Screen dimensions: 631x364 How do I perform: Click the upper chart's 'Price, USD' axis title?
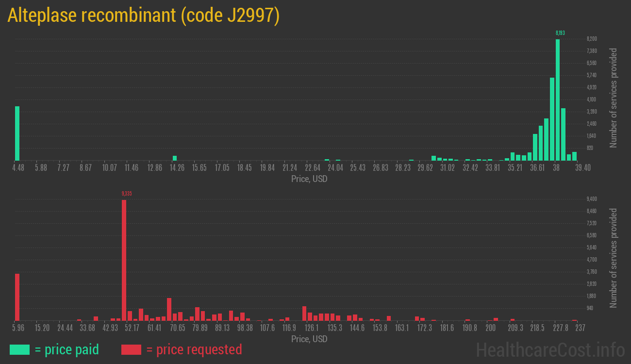[x=309, y=179]
